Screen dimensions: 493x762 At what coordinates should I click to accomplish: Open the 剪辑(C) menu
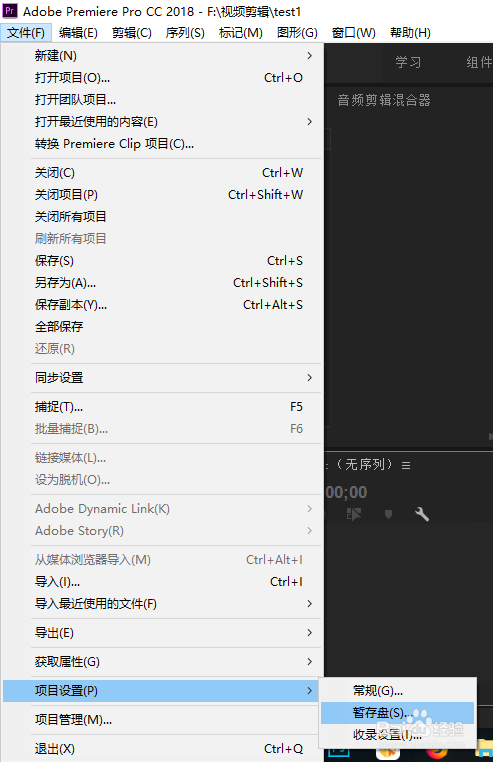(132, 33)
